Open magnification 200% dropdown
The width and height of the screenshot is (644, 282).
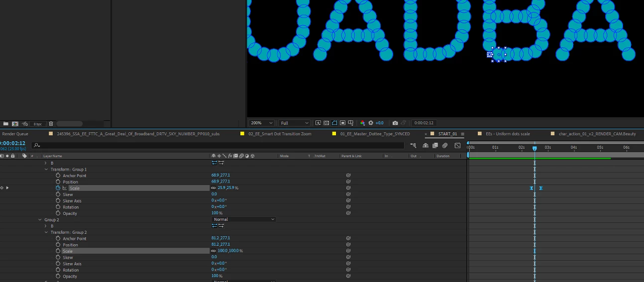pyautogui.click(x=262, y=123)
